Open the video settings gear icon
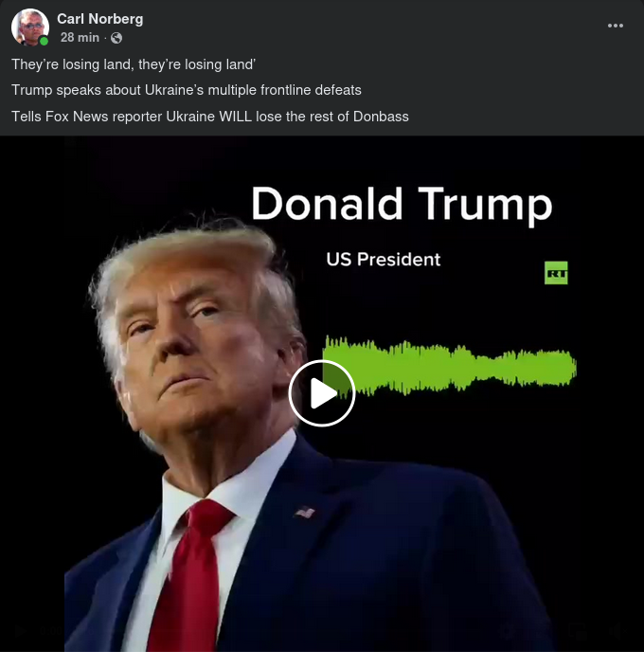This screenshot has height=652, width=644. point(508,631)
